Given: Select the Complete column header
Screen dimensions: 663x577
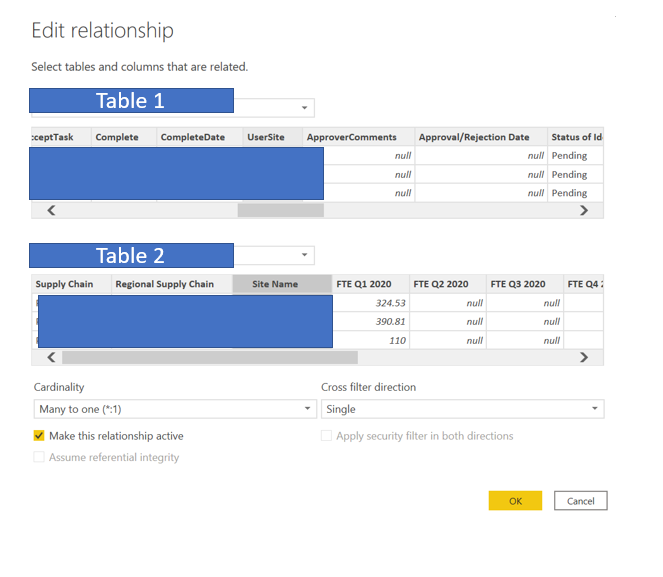Looking at the screenshot, I should pyautogui.click(x=124, y=137).
